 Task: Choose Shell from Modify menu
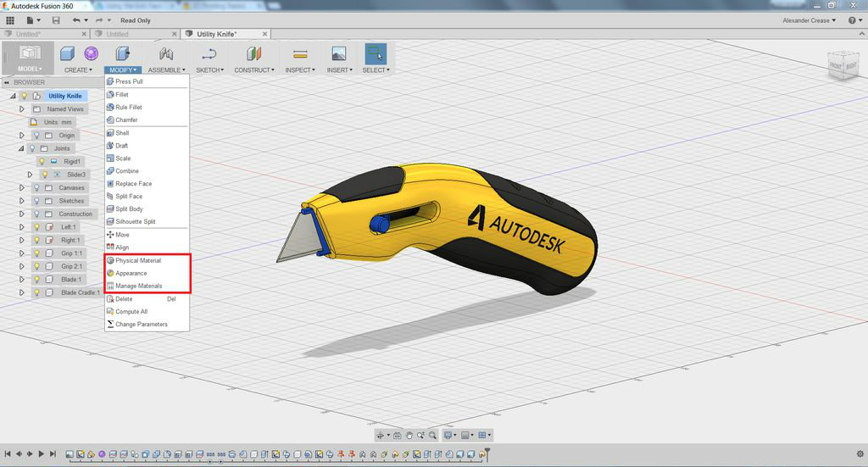click(147, 133)
